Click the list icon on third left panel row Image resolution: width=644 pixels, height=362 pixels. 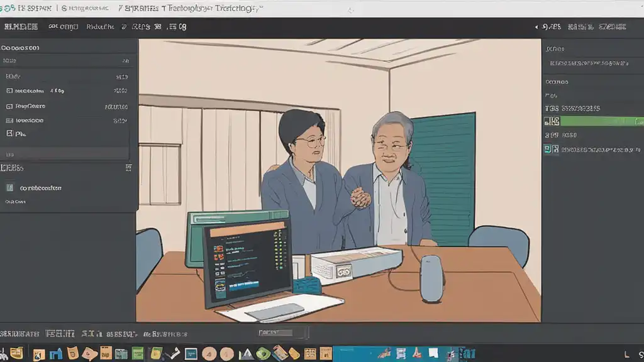click(9, 121)
